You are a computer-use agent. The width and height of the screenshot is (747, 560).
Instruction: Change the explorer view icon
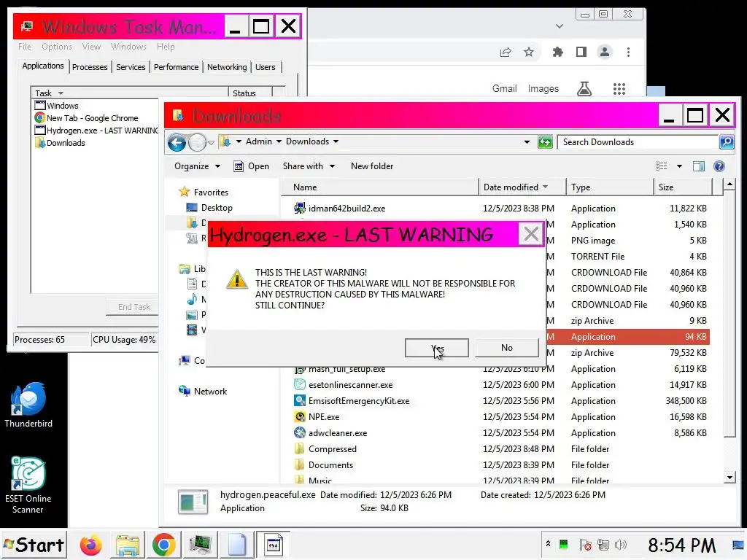point(661,166)
